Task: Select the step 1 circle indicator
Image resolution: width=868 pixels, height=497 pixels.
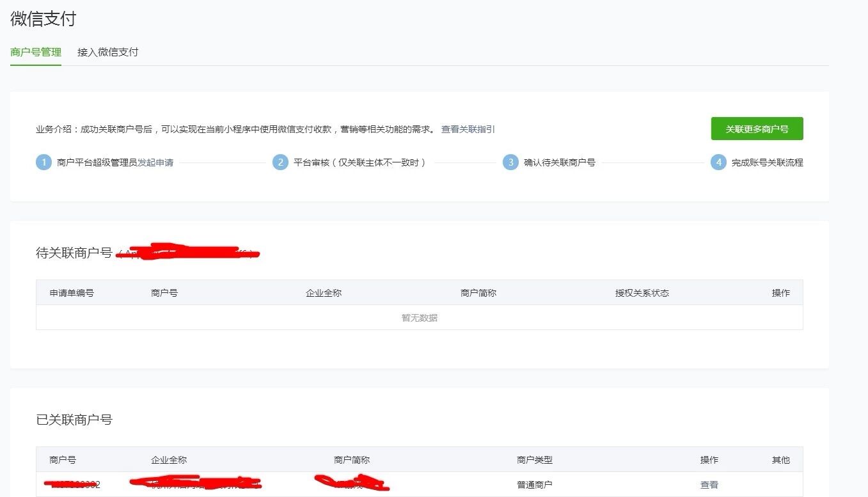Action: pos(43,162)
